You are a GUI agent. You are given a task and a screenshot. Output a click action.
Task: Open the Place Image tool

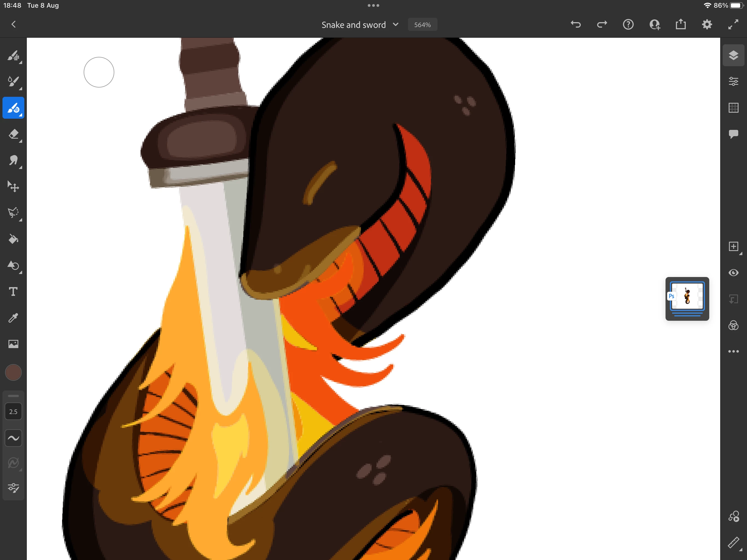coord(13,344)
